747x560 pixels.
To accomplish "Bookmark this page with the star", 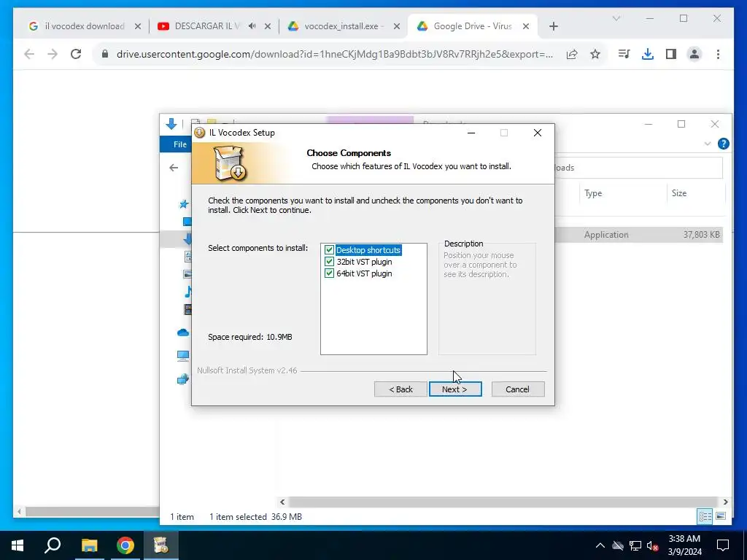I will tap(595, 54).
